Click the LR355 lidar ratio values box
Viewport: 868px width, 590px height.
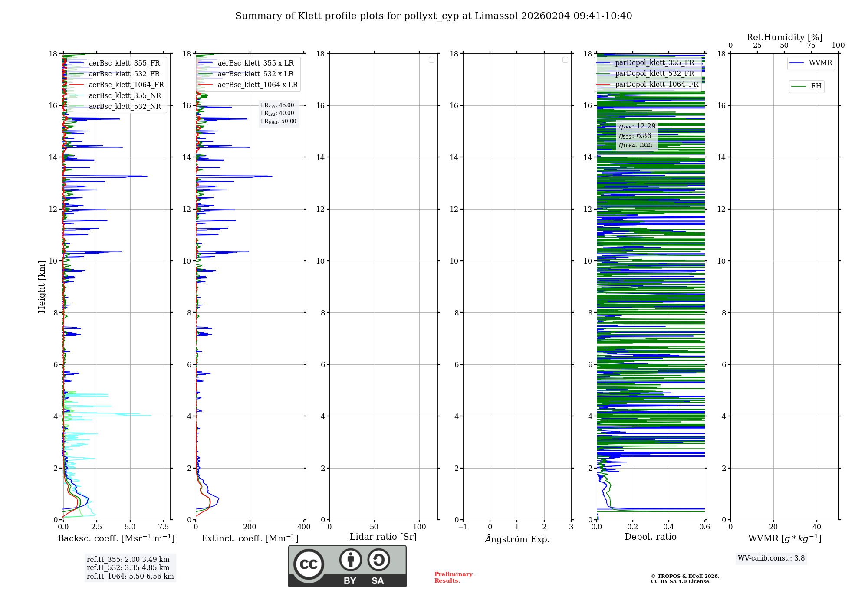279,113
